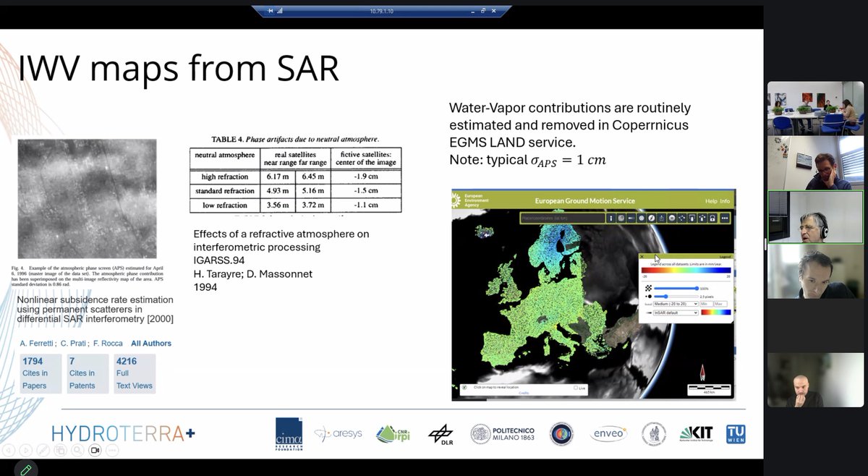The width and height of the screenshot is (868, 476).
Task: Toggle the Live checkbox on map
Action: (576, 388)
